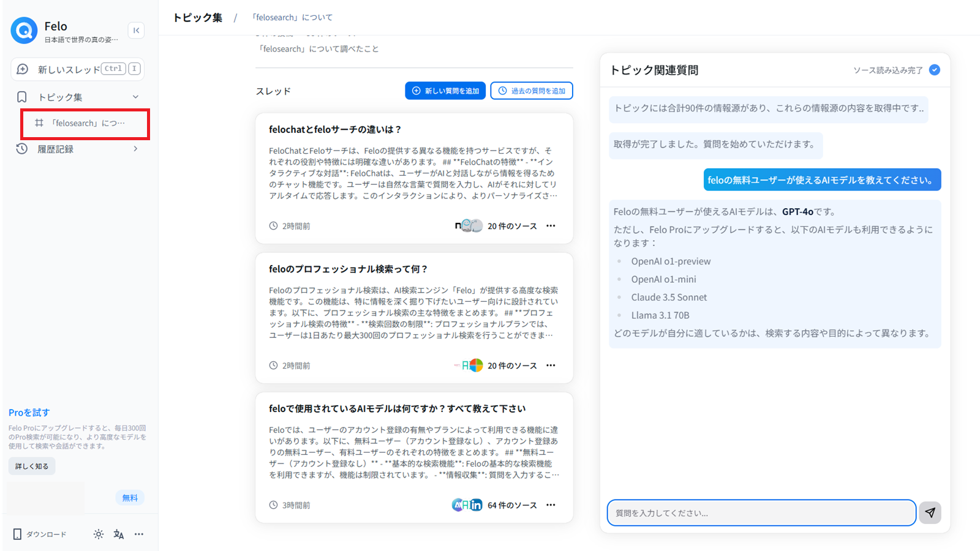Screen dimensions: 980x551
Task: Open the 「felosearch」について topic in sidebar
Action: (85, 123)
